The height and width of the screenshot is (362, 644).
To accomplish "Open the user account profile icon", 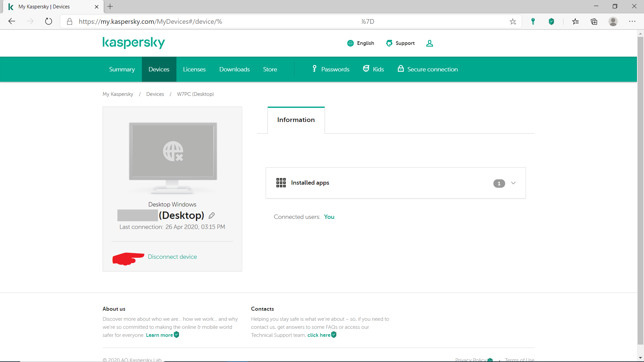I will (430, 43).
